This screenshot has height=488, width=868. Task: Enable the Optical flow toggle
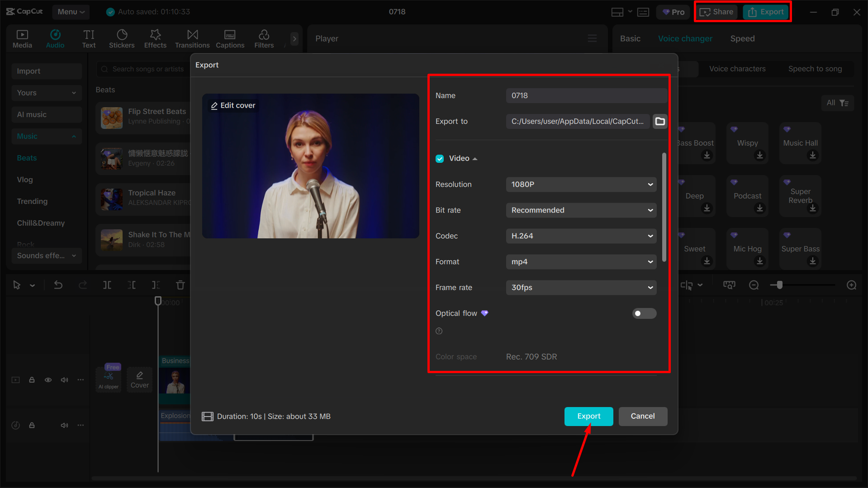click(x=644, y=313)
